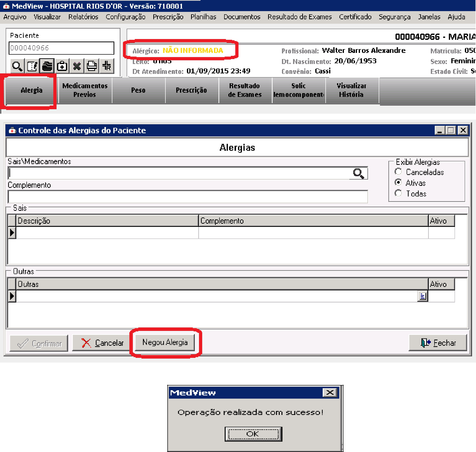Click the Paciente number input field
The height and width of the screenshot is (452, 476).
click(61, 48)
